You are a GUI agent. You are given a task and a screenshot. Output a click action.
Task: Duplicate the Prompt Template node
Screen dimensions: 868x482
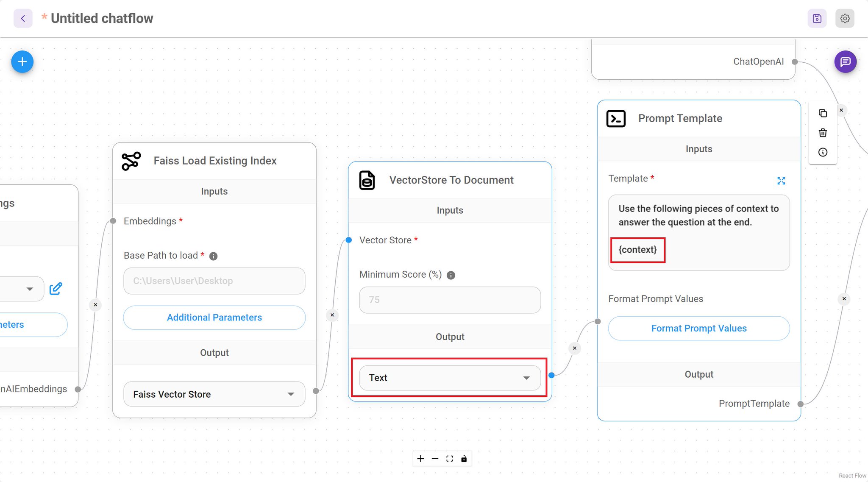[x=823, y=113]
